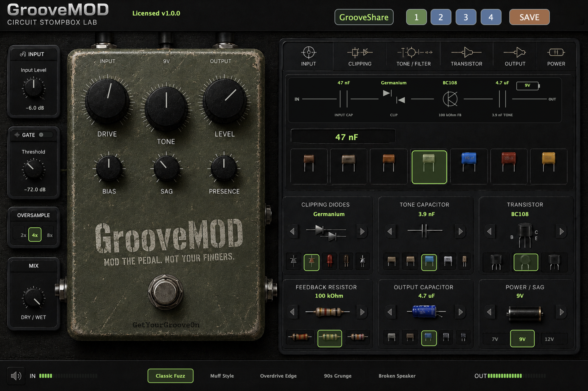The height and width of the screenshot is (391, 588).
Task: Open the OUTPUT circuit tab
Action: [515, 56]
